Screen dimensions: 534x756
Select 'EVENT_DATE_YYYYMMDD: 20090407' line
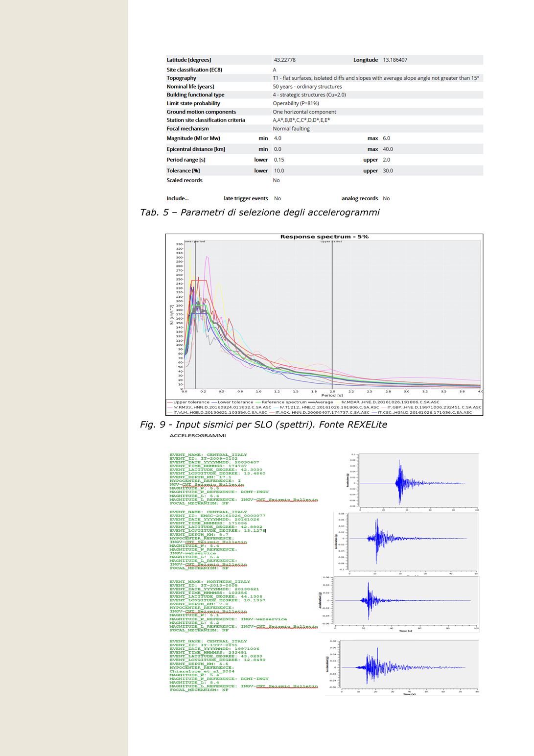tap(214, 462)
